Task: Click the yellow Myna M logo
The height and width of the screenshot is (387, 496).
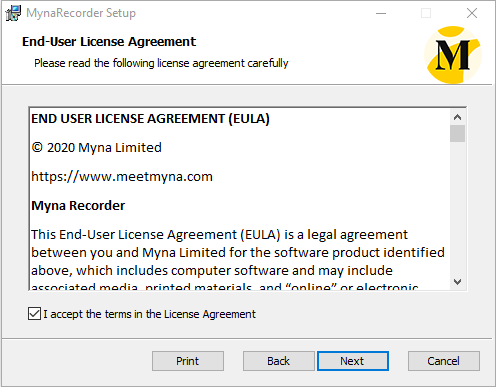Action: tap(453, 55)
